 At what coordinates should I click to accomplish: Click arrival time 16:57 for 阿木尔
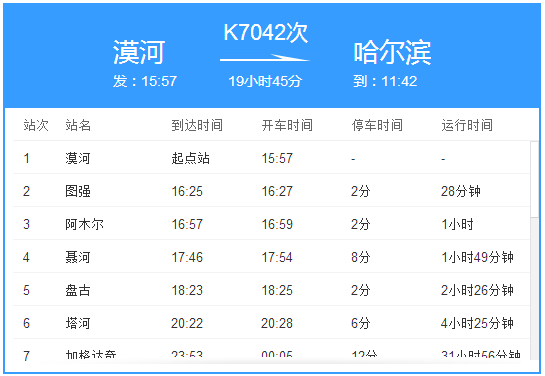click(x=187, y=224)
